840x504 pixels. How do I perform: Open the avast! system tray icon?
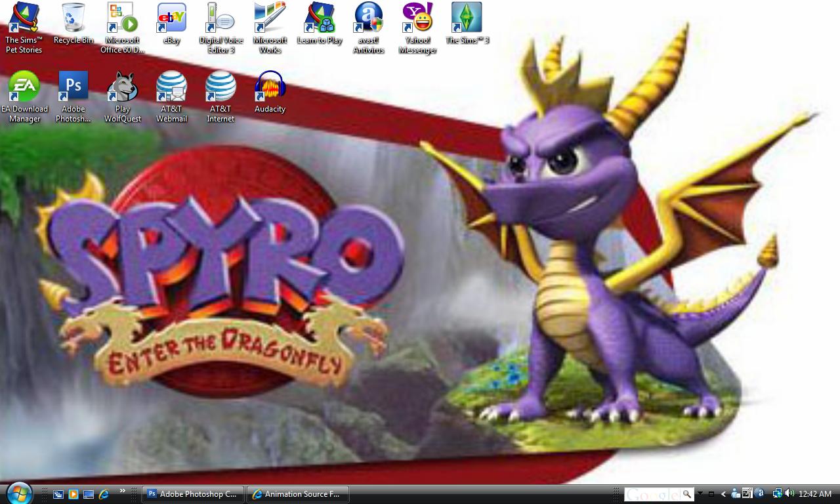[x=759, y=493]
